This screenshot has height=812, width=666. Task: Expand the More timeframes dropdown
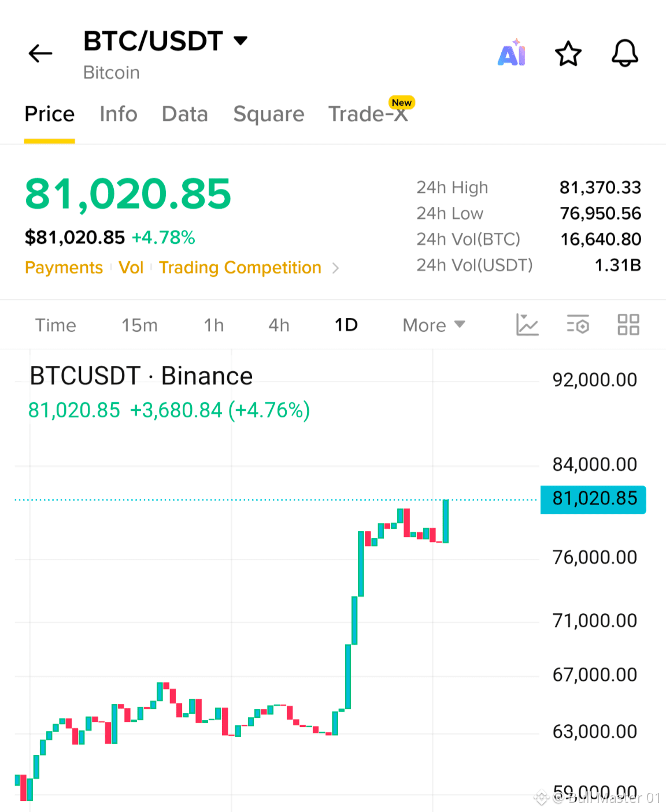pos(434,325)
